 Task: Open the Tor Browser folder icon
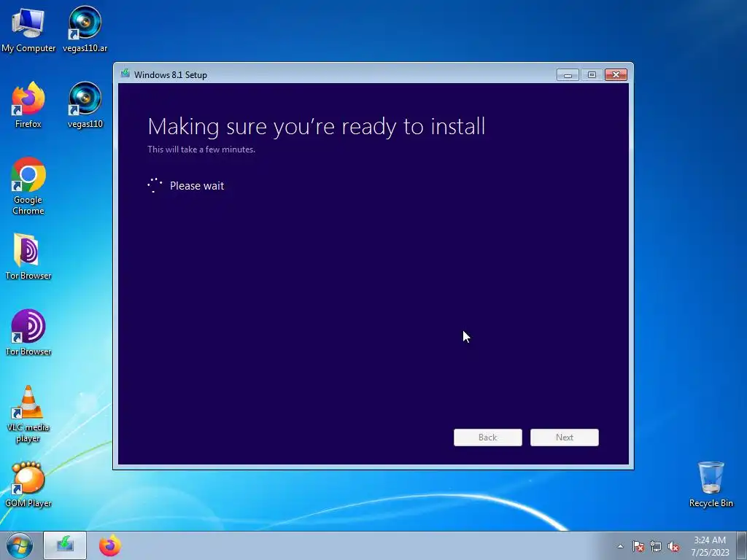(x=28, y=256)
